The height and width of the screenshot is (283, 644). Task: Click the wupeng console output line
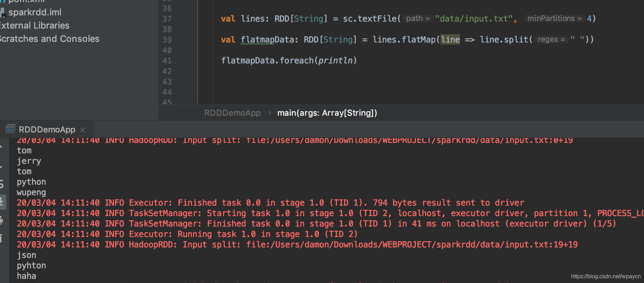pos(31,192)
